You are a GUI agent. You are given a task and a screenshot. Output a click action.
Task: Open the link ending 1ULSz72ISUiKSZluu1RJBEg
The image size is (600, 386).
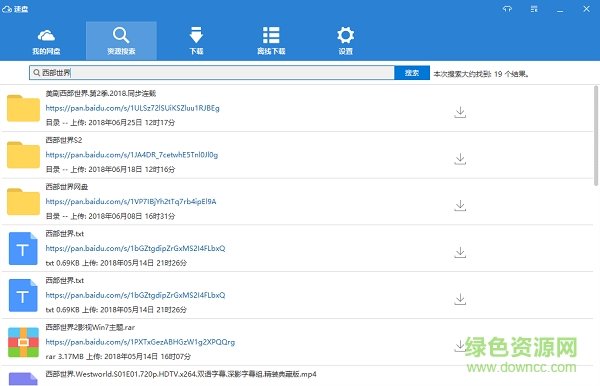click(132, 108)
